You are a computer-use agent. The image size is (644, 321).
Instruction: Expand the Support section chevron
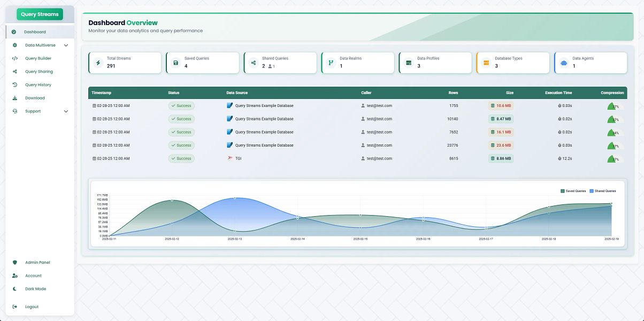tap(66, 111)
